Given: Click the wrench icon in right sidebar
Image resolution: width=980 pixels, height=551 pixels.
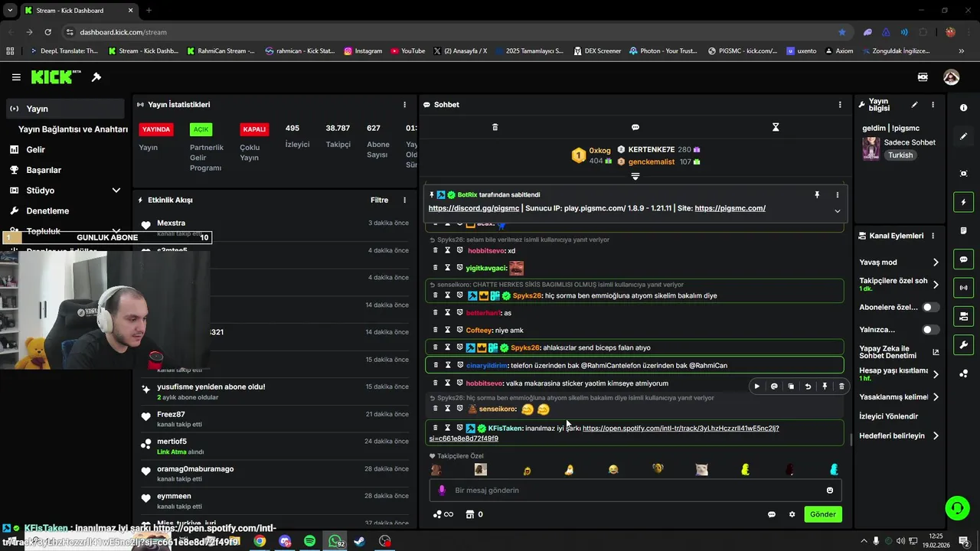Looking at the screenshot, I should 964,345.
